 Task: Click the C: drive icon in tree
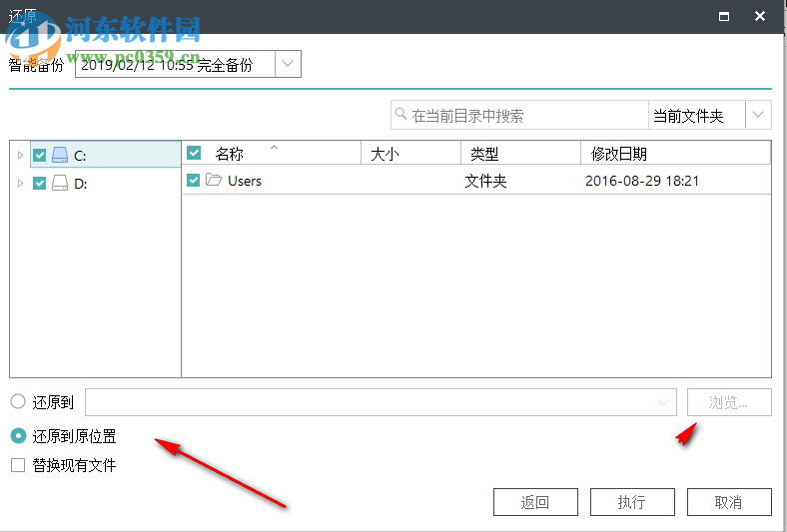pos(60,155)
